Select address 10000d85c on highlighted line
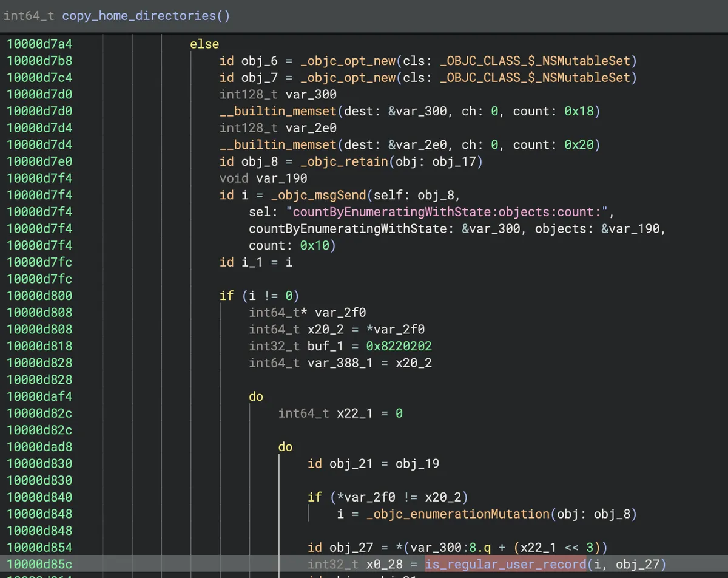 [39, 564]
